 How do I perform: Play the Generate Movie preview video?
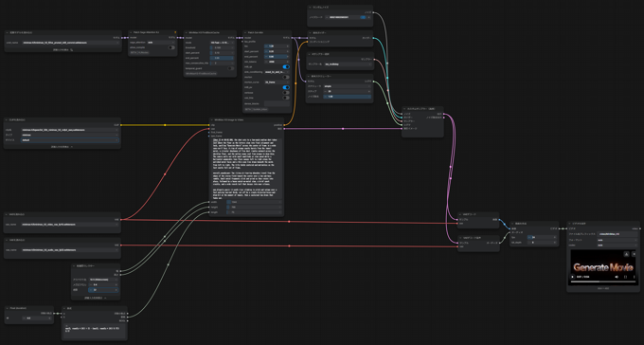573,277
